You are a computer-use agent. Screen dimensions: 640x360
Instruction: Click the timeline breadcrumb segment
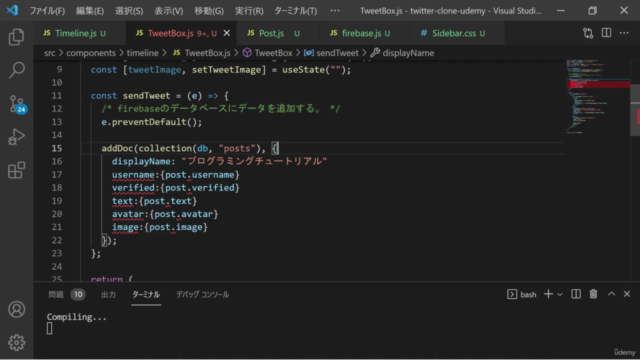point(142,53)
